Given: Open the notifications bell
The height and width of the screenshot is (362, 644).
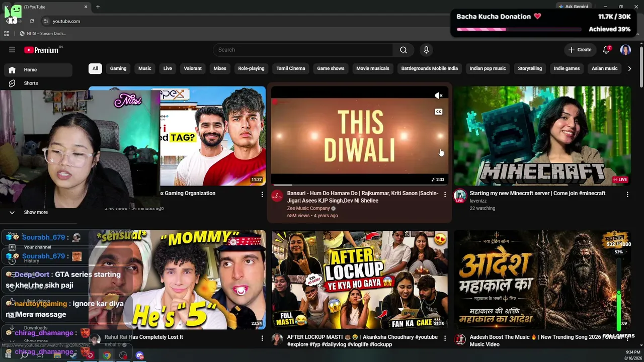Looking at the screenshot, I should point(606,50).
